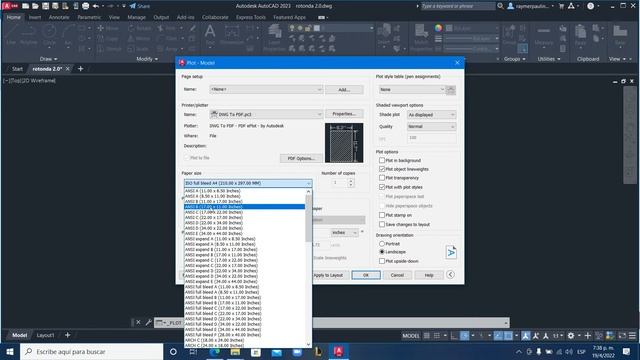This screenshot has height=360, width=640.
Task: Click the plot preview thumbnail
Action: pos(344,142)
